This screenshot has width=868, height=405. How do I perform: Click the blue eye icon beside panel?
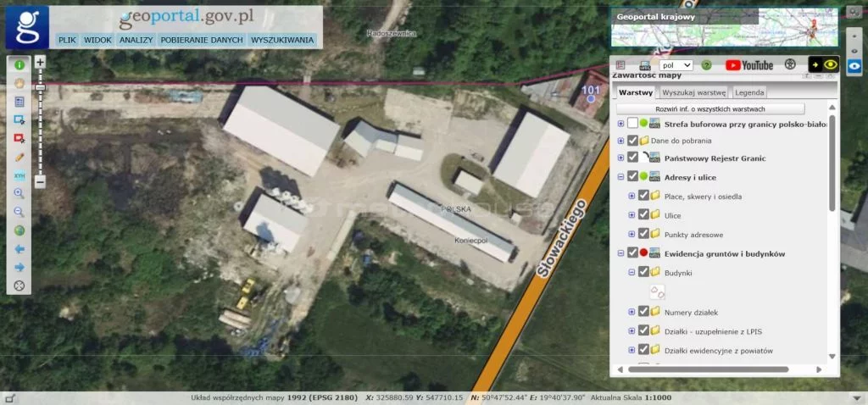click(854, 66)
